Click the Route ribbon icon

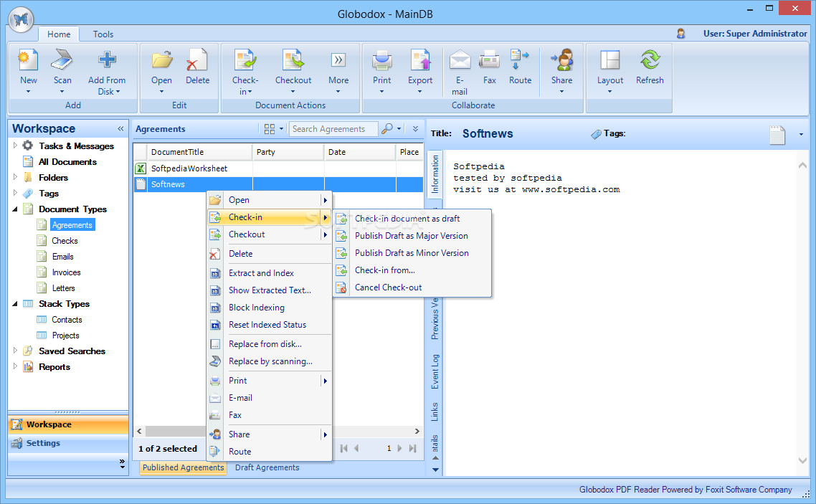[x=520, y=60]
